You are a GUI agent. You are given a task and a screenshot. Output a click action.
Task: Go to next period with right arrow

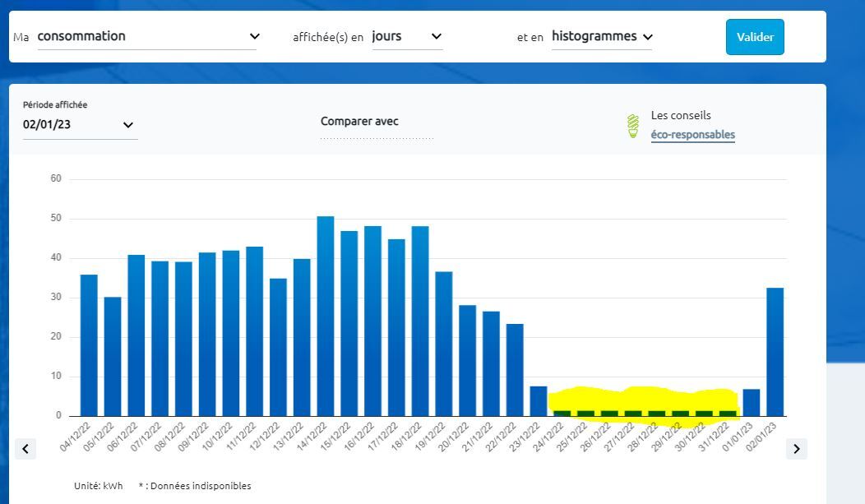point(796,449)
